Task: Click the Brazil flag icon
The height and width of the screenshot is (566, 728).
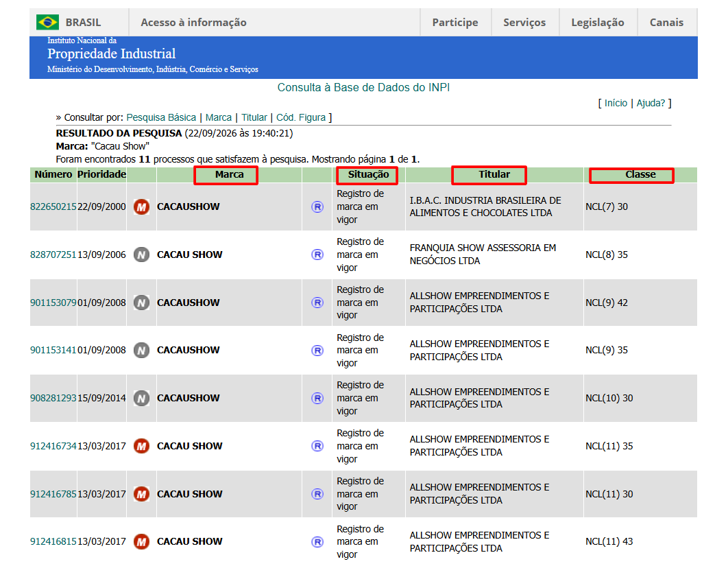Action: point(47,23)
